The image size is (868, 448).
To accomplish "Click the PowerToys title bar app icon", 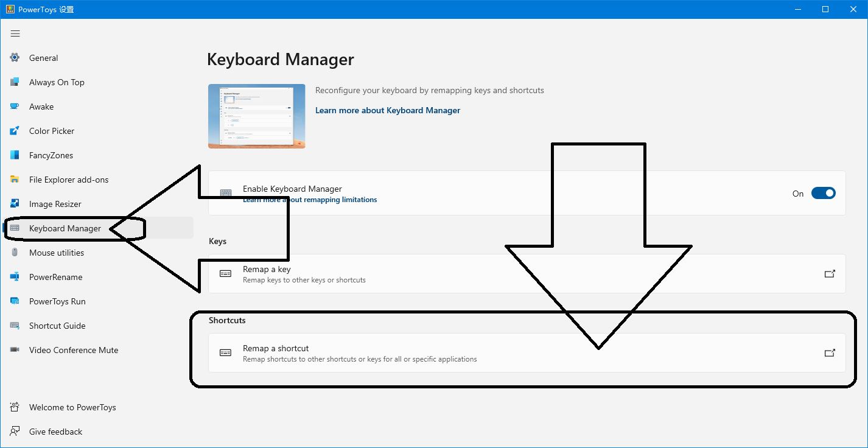I will pos(10,9).
